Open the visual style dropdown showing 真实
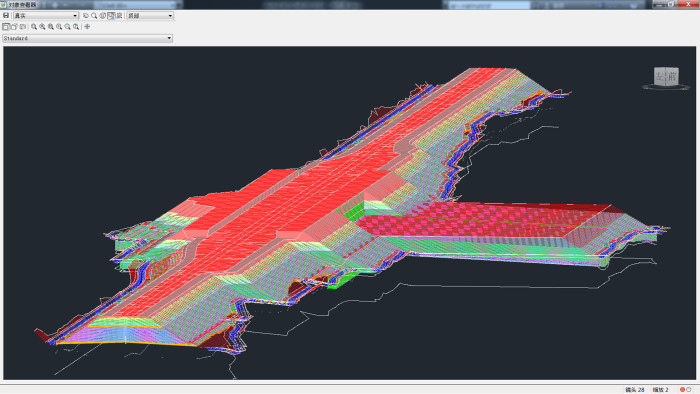Image resolution: width=700 pixels, height=394 pixels. click(46, 16)
